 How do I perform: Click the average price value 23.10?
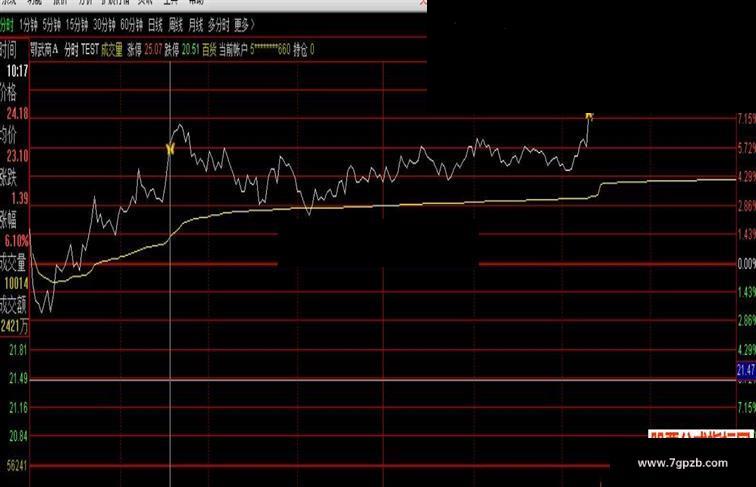tap(17, 156)
